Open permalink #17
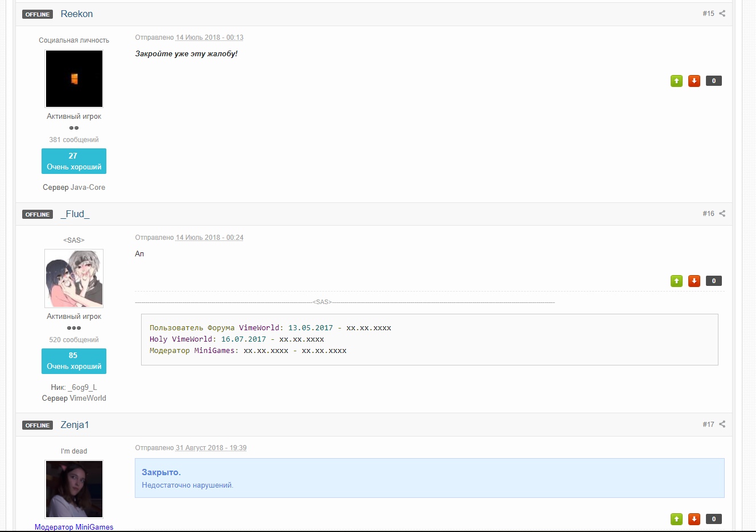Image resolution: width=756 pixels, height=532 pixels. (708, 425)
